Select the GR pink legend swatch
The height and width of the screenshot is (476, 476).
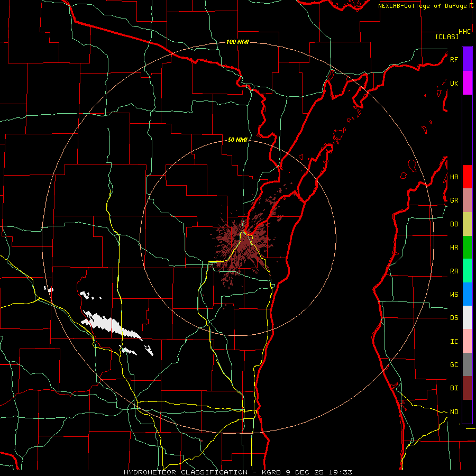(x=467, y=200)
